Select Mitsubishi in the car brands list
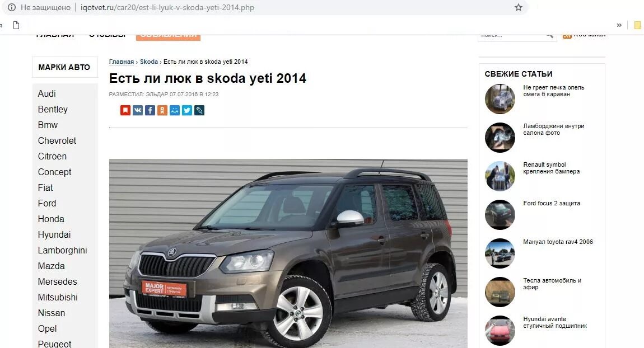This screenshot has height=348, width=644. [58, 297]
